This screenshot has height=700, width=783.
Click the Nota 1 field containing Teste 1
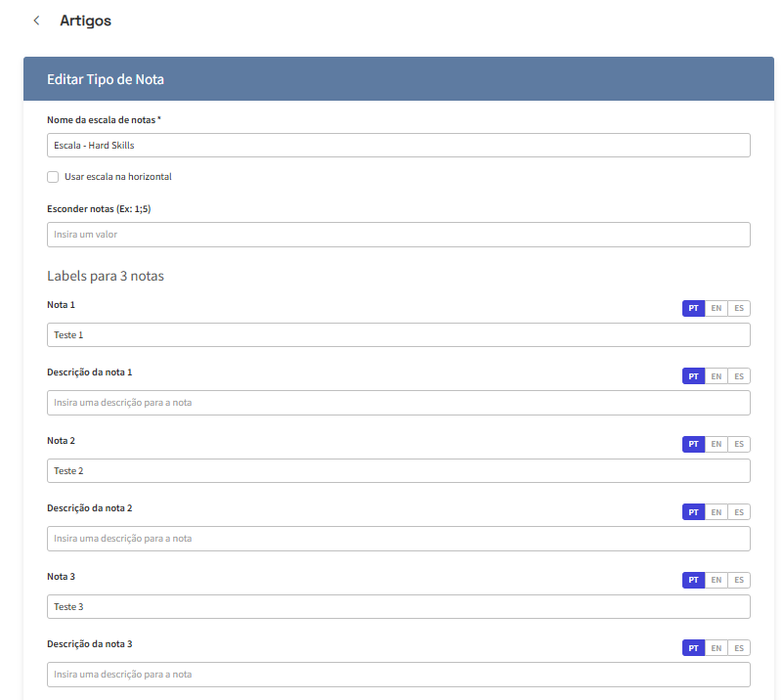pos(398,335)
